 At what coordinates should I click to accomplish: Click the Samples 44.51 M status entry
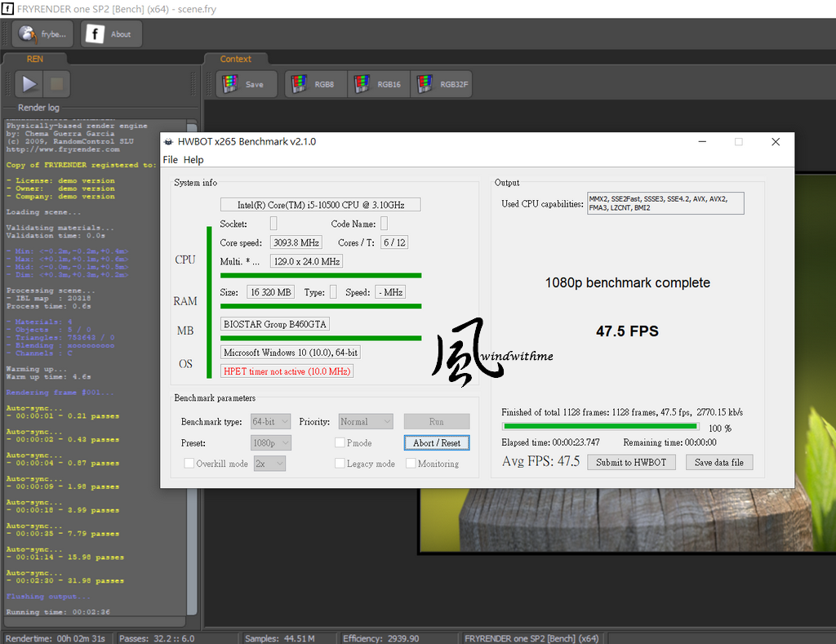point(280,638)
